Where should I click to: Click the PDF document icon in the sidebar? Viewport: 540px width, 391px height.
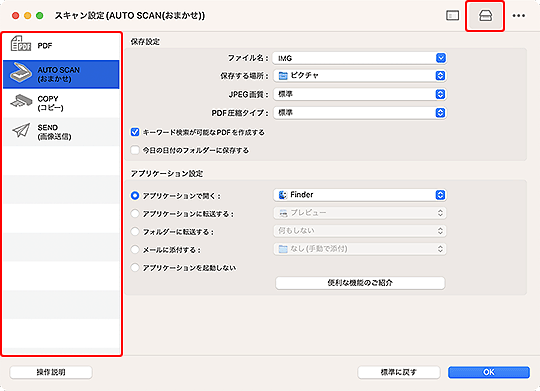click(x=20, y=44)
